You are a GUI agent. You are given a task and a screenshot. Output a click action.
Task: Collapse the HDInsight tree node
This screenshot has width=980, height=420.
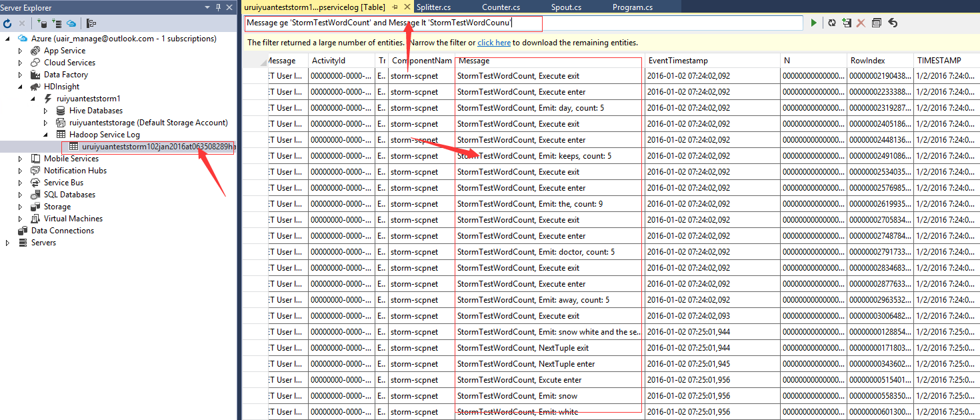20,87
